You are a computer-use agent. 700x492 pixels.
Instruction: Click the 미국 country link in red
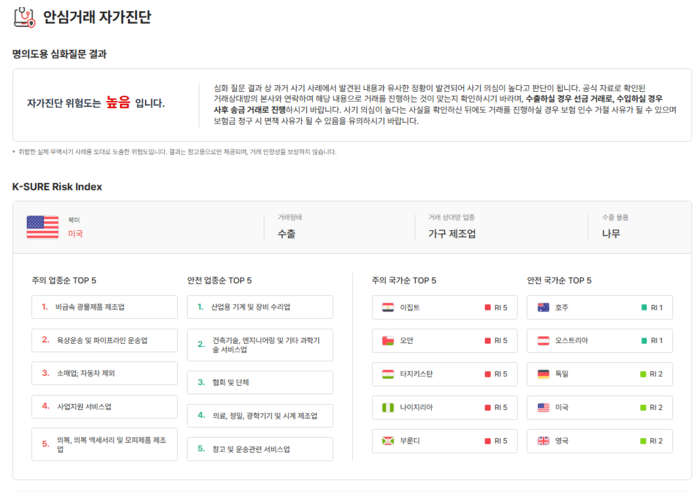pos(75,233)
